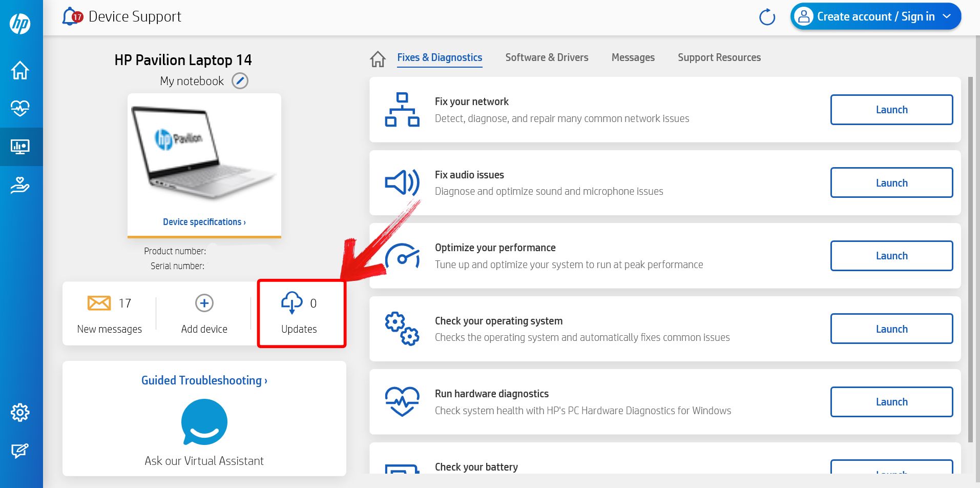Image resolution: width=980 pixels, height=488 pixels.
Task: Click the vertical scrollbar of diagnostics list
Action: point(970,259)
